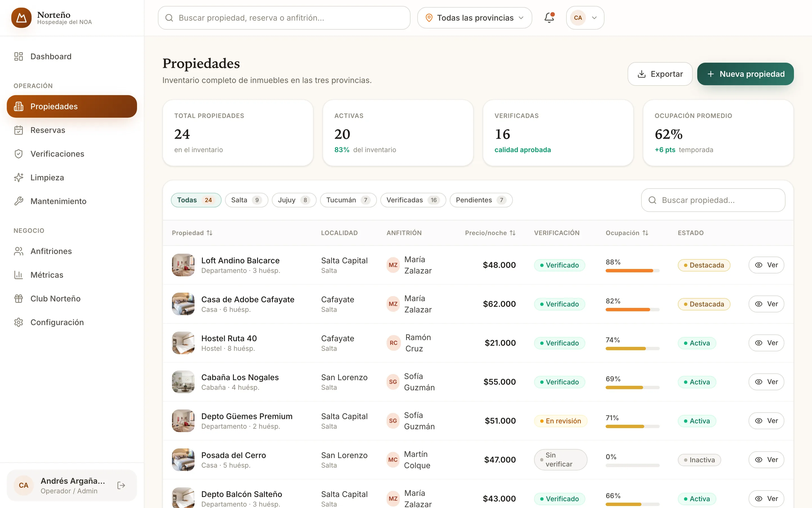The width and height of the screenshot is (812, 508).
Task: Click the CA avatar in the top header
Action: tap(578, 18)
